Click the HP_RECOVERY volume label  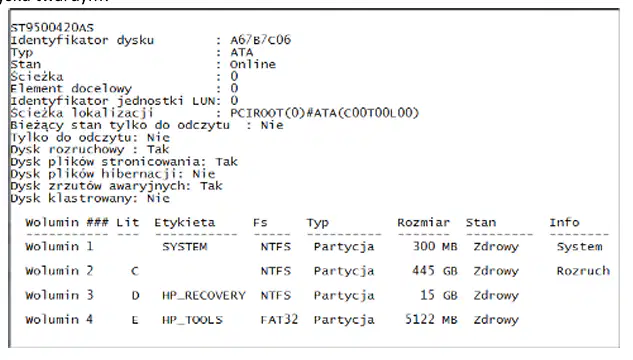[204, 295]
